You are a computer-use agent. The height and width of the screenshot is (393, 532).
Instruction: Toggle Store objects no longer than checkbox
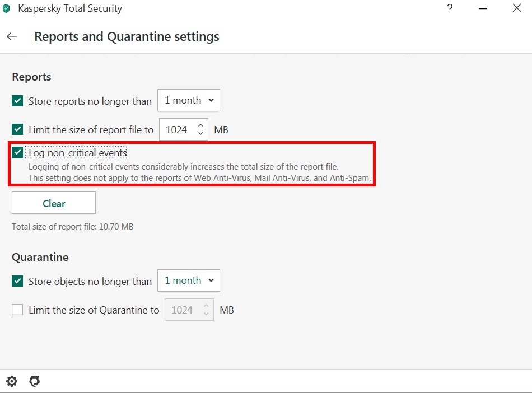click(x=17, y=281)
